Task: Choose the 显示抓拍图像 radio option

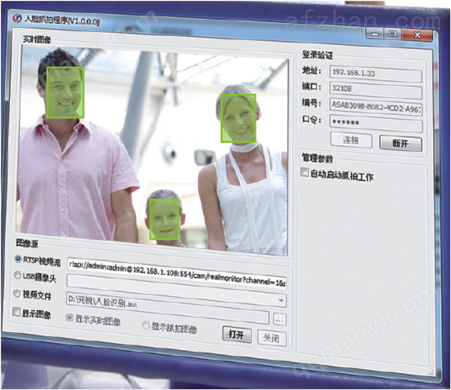Action: point(146,325)
